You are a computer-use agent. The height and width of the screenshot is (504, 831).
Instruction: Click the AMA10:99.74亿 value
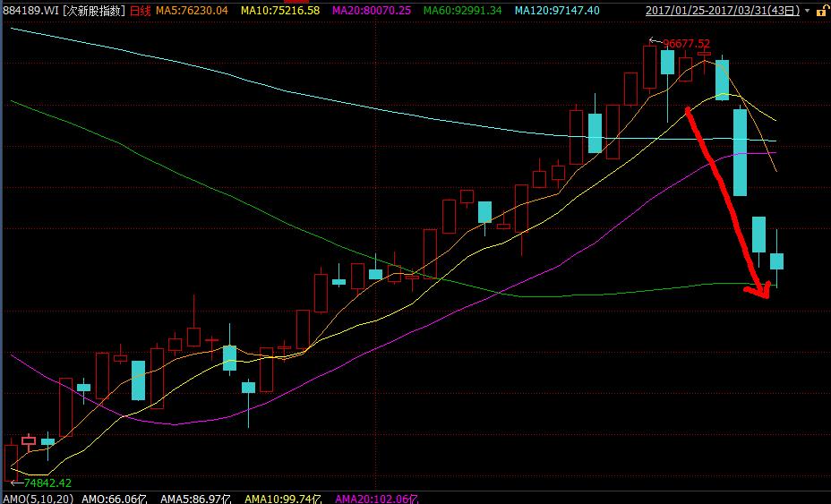coord(283,499)
